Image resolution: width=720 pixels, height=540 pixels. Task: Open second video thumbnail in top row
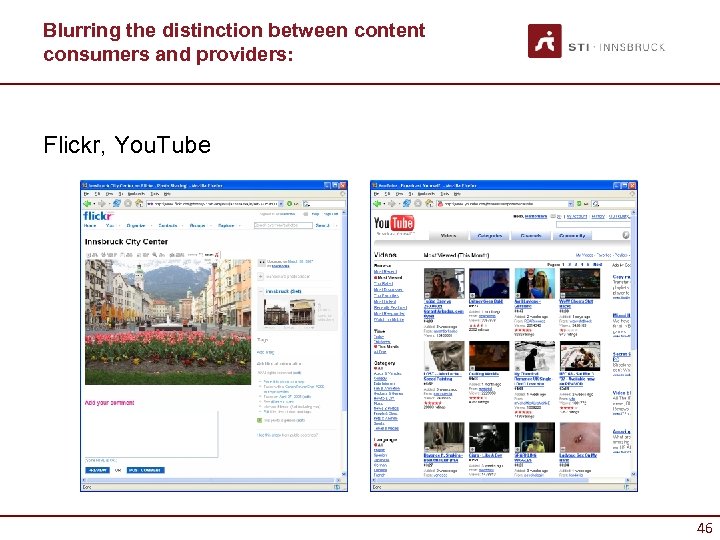point(489,284)
